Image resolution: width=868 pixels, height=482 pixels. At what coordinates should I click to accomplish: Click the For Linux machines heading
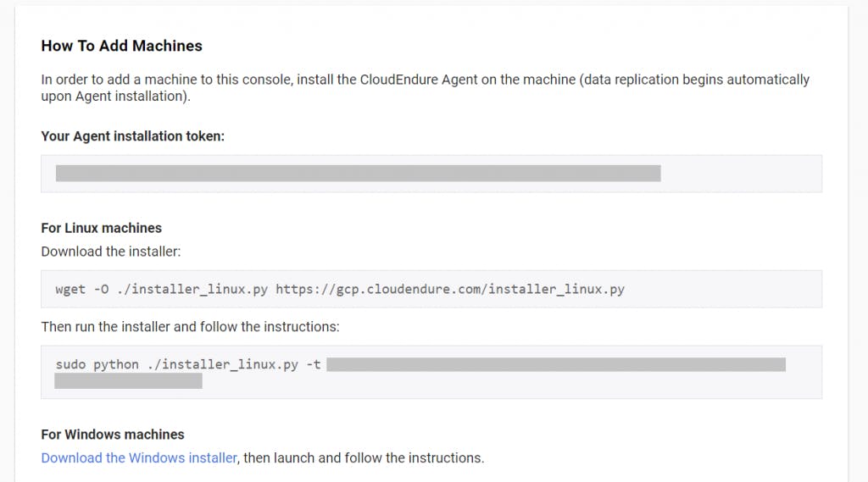click(101, 228)
